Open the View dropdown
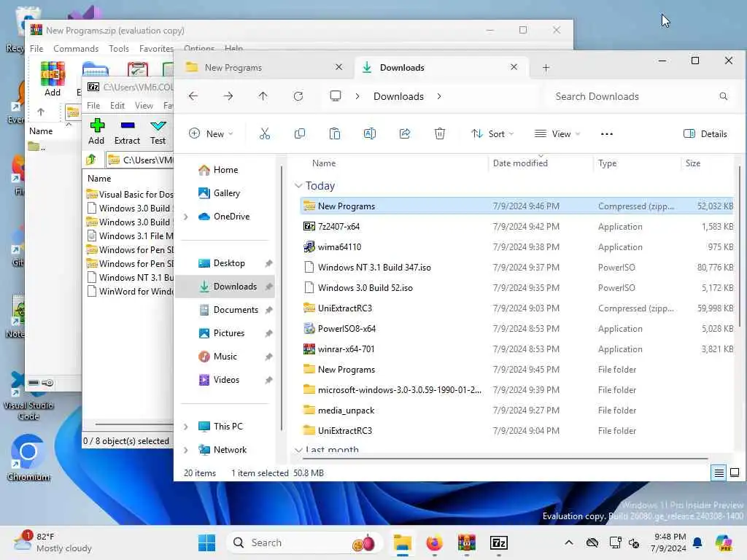This screenshot has height=560, width=747. pyautogui.click(x=557, y=134)
